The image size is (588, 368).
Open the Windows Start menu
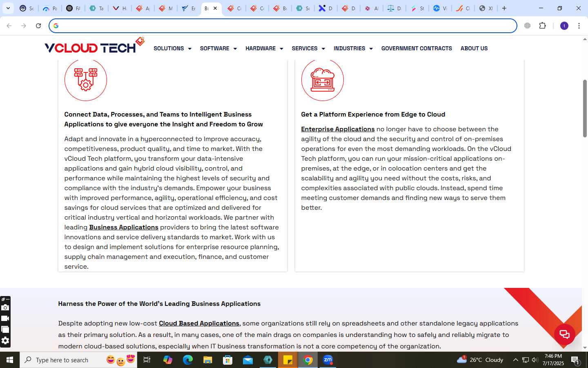(10, 360)
